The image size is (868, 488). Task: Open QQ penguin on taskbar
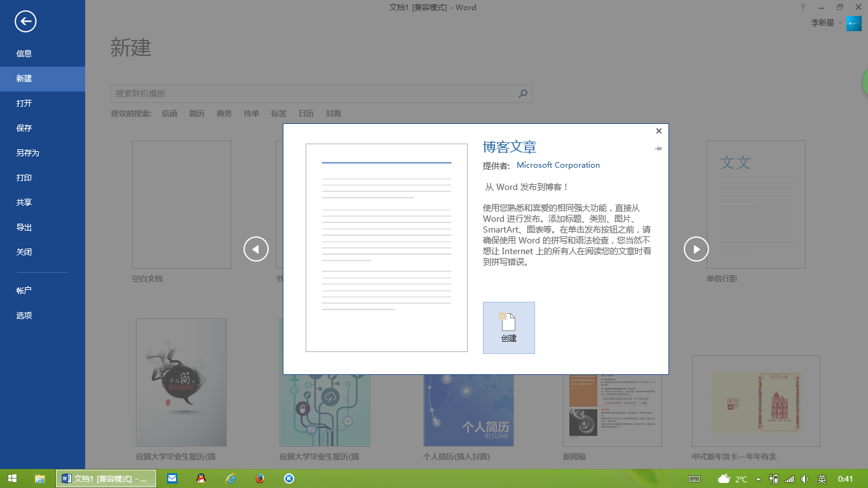click(201, 479)
